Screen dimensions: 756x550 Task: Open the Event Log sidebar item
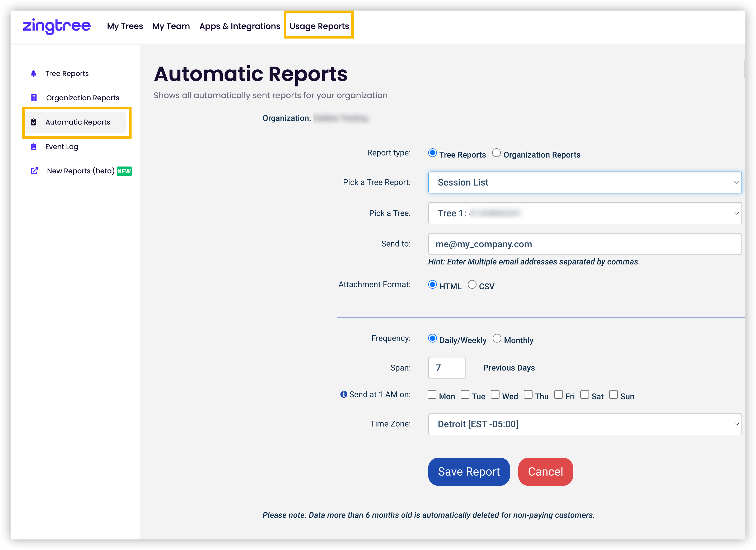[62, 146]
